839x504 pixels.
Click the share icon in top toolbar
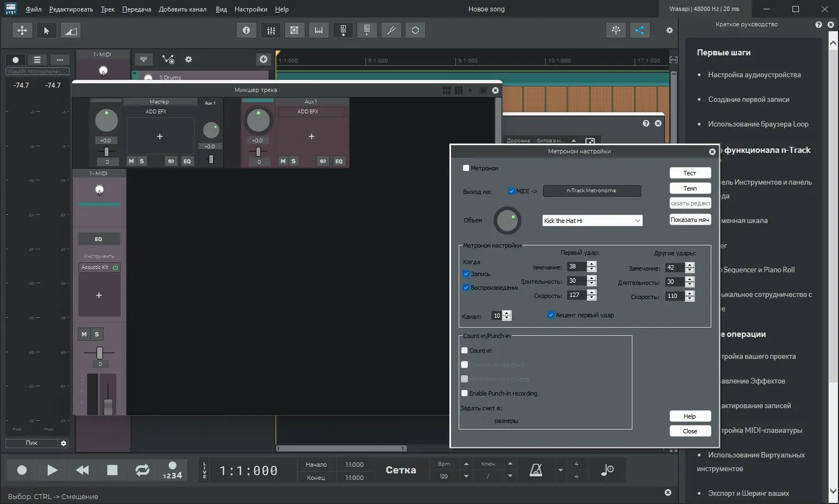point(639,31)
